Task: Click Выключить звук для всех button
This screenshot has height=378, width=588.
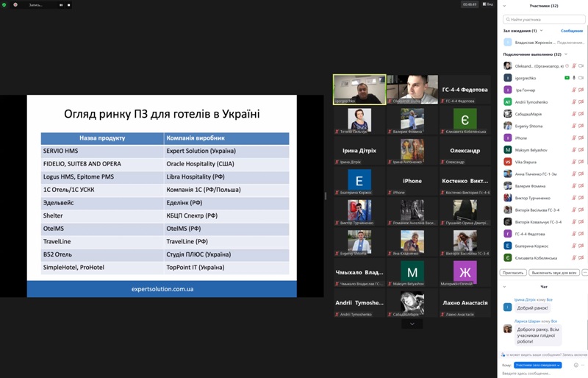Action: pos(554,273)
